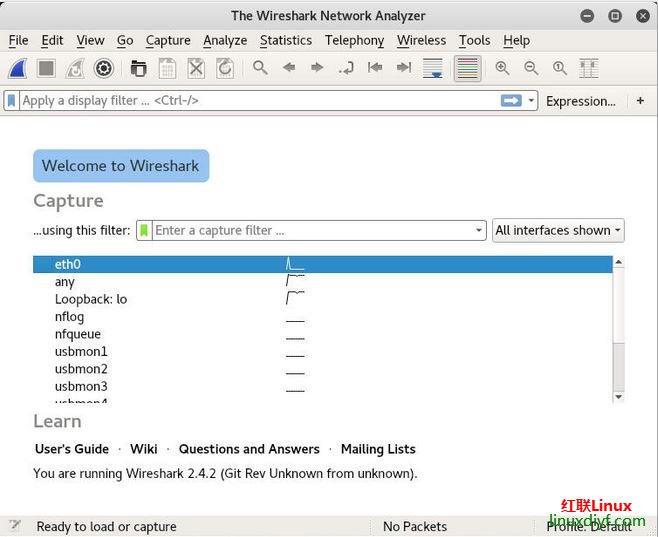Image resolution: width=658 pixels, height=537 pixels.
Task: Expand the capture filter dropdown arrow
Action: (479, 231)
